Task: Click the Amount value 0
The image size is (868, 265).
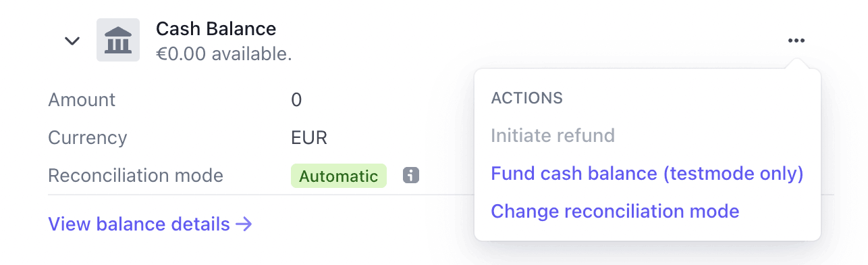Action: click(x=296, y=100)
